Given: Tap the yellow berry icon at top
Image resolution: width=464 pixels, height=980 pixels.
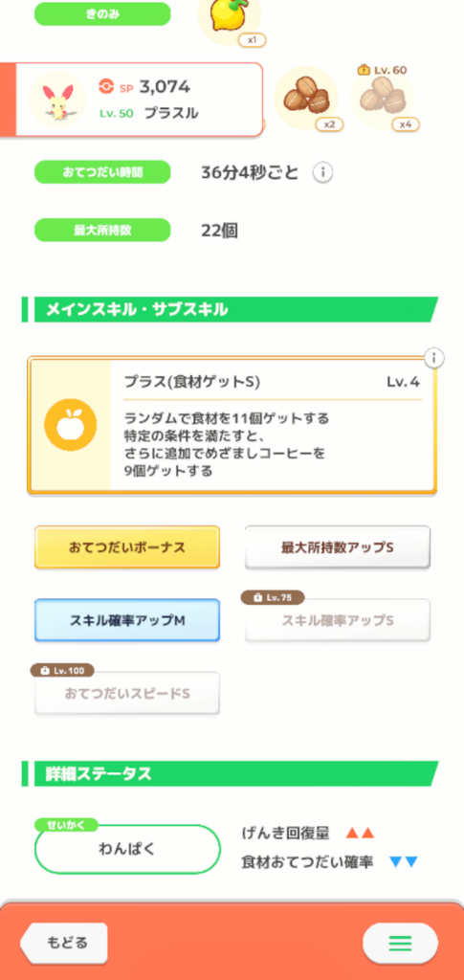Looking at the screenshot, I should (230, 17).
